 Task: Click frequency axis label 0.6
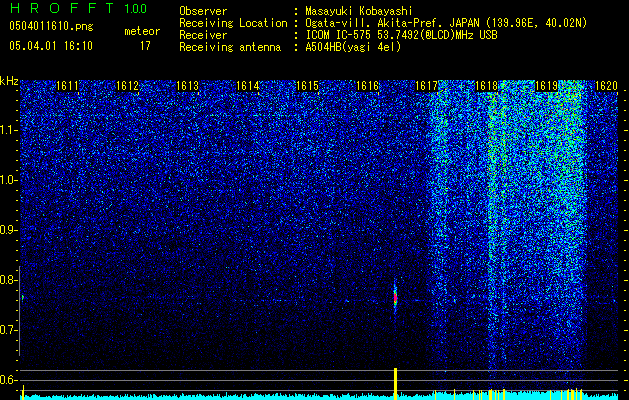[9, 380]
